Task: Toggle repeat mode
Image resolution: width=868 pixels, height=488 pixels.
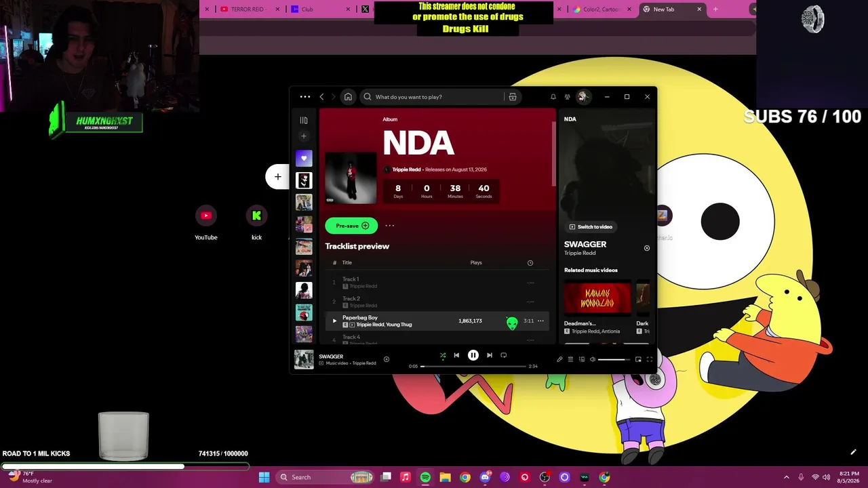Action: (x=504, y=355)
